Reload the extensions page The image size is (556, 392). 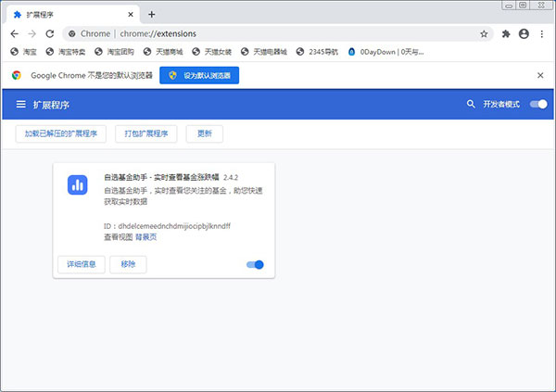pyautogui.click(x=50, y=33)
